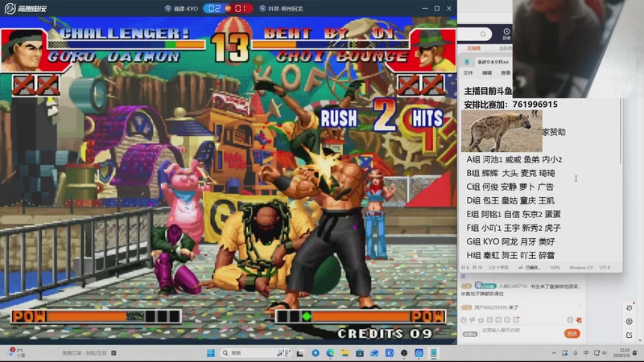Click the number 761996915 in Notepad

pyautogui.click(x=535, y=105)
